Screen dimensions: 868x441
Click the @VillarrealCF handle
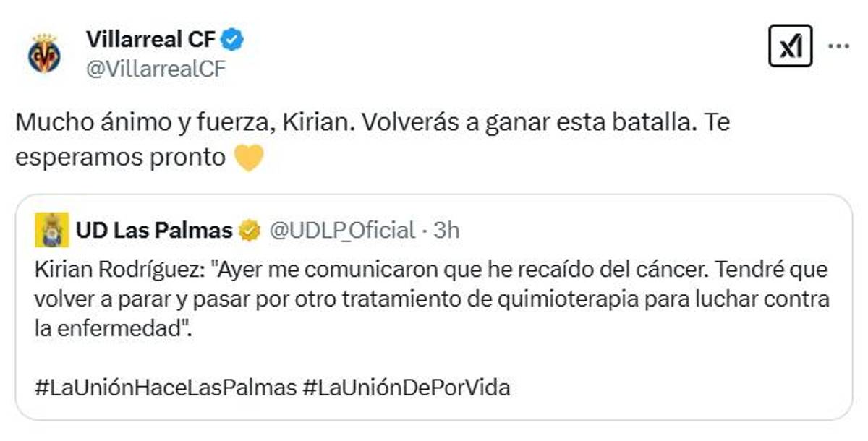coord(156,69)
